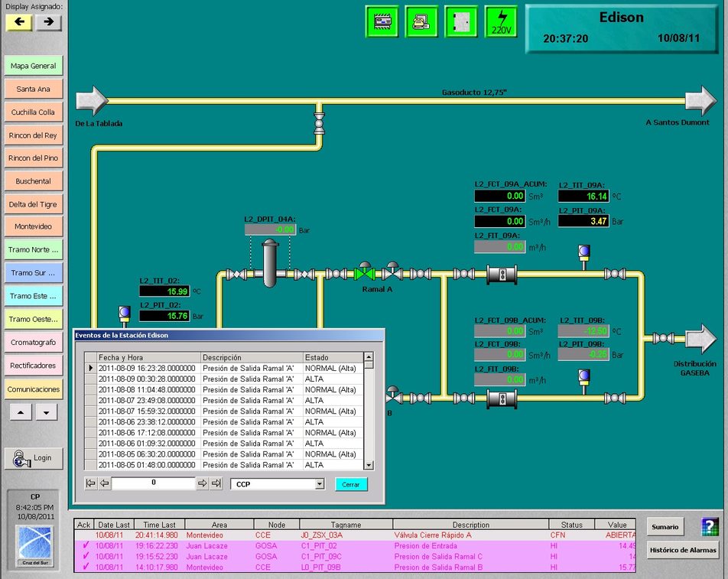Click the transmitter above Ramal A outlet
This screenshot has height=579, width=728.
(584, 257)
